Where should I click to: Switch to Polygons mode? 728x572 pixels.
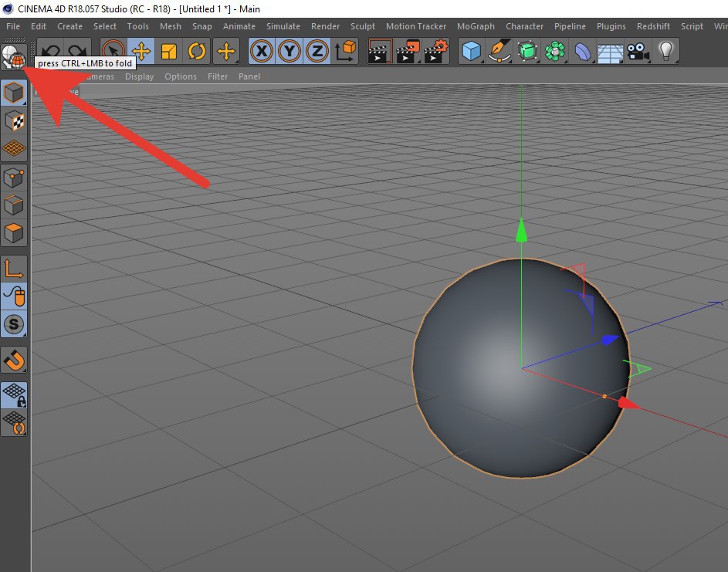[14, 233]
